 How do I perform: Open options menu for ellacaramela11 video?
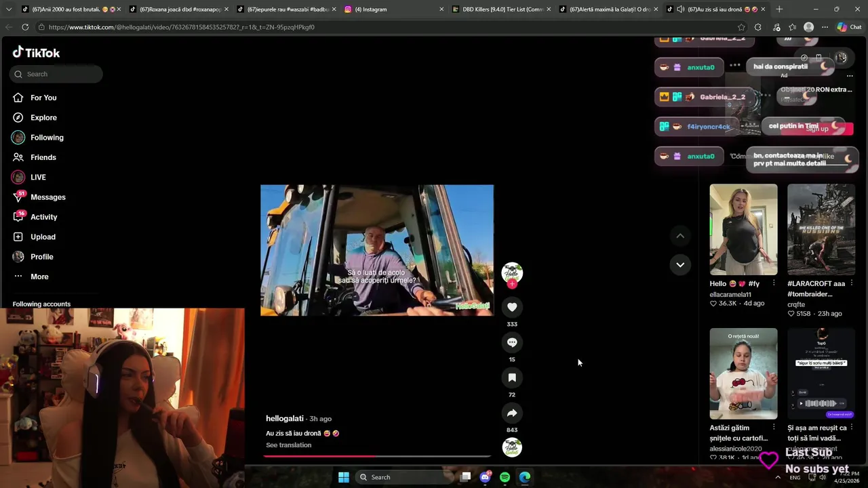(774, 283)
